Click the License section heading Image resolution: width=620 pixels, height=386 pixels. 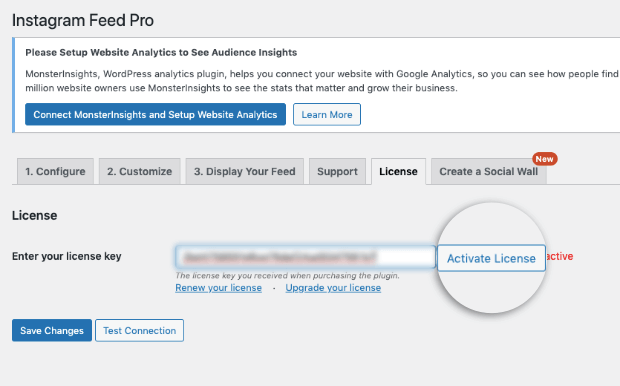(34, 216)
